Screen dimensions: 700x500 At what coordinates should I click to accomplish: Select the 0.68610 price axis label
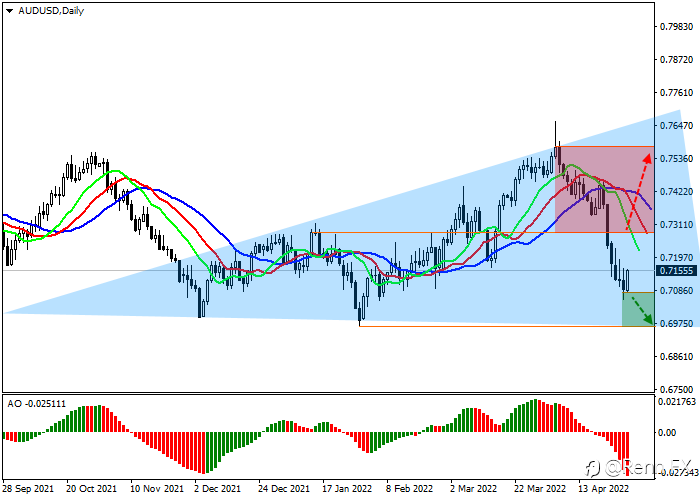click(677, 357)
